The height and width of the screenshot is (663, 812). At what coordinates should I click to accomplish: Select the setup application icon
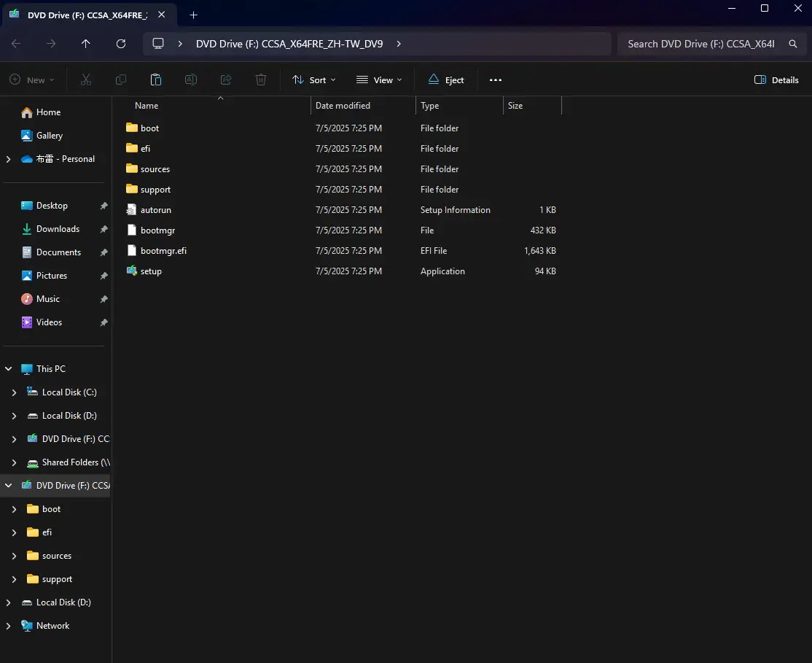[131, 271]
